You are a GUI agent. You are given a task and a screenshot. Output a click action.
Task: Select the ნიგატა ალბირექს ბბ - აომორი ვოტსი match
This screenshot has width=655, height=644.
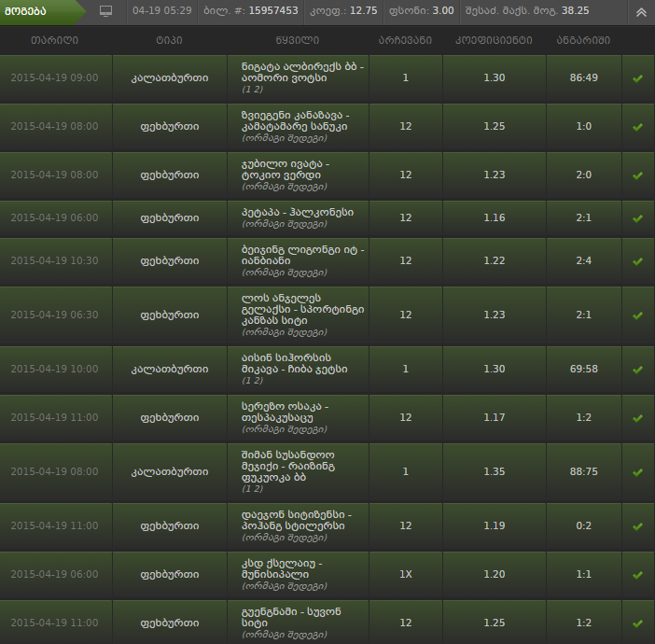click(x=302, y=73)
